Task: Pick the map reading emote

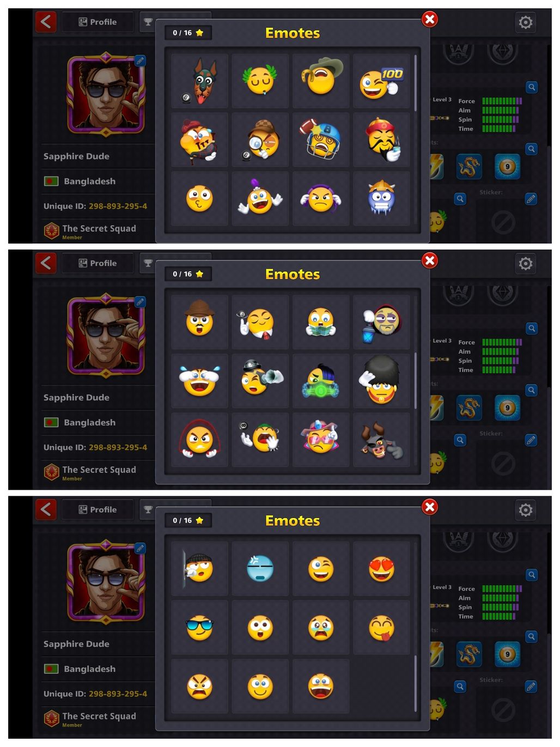Action: [x=321, y=322]
